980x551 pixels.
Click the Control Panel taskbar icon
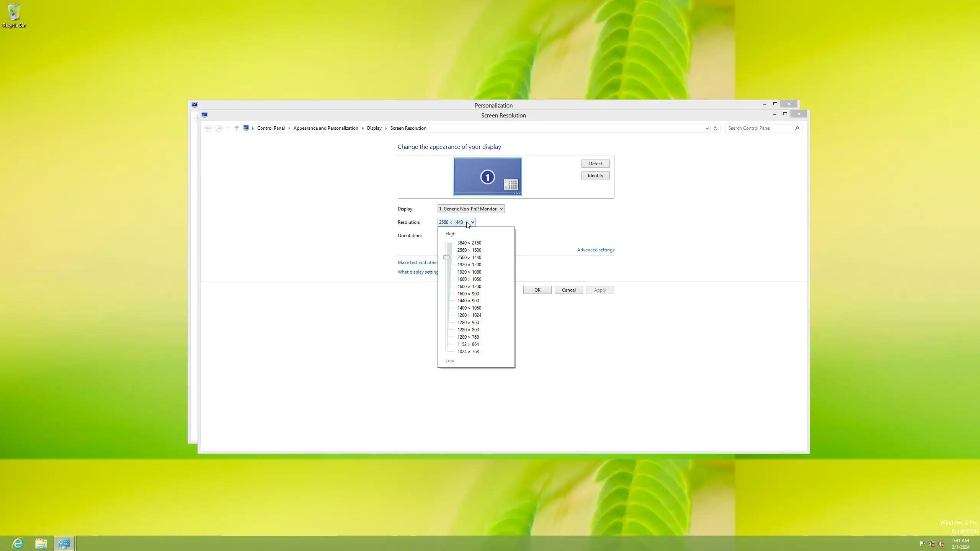tap(64, 543)
